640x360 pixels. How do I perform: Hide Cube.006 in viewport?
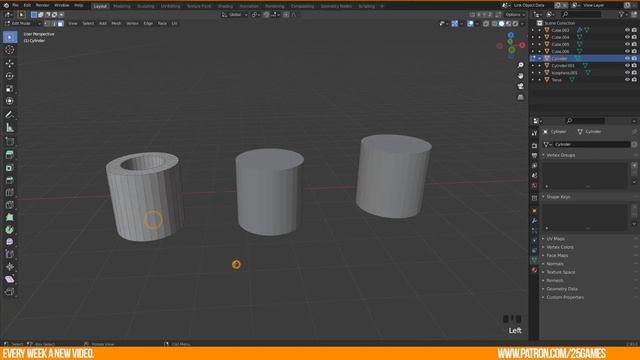point(627,51)
